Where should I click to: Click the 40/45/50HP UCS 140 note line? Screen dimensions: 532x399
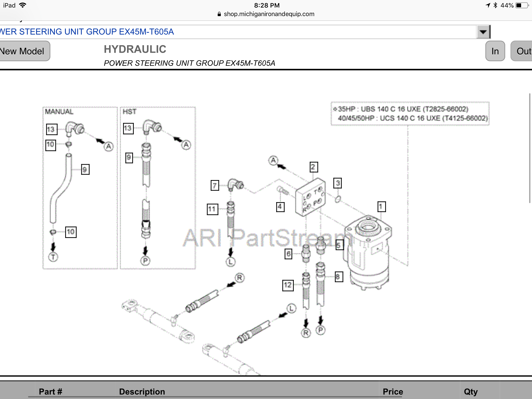click(x=413, y=118)
